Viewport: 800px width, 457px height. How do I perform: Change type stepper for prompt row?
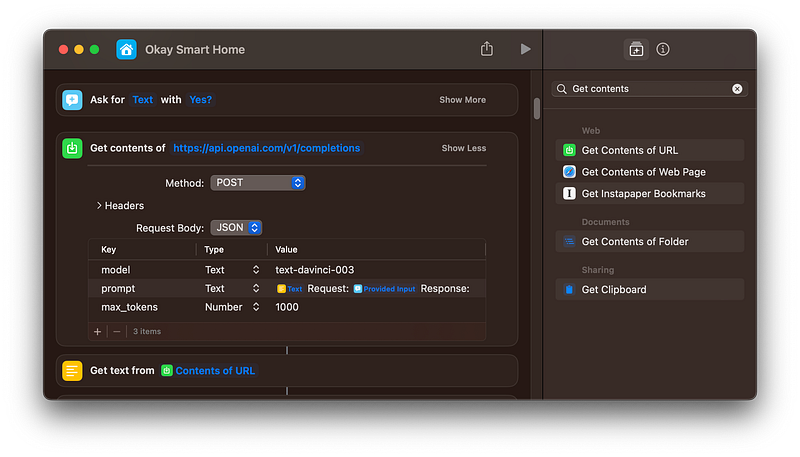[256, 289]
